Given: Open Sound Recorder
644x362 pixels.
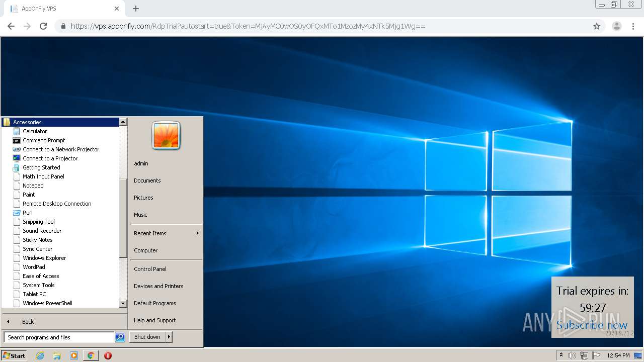Looking at the screenshot, I should click(x=42, y=231).
